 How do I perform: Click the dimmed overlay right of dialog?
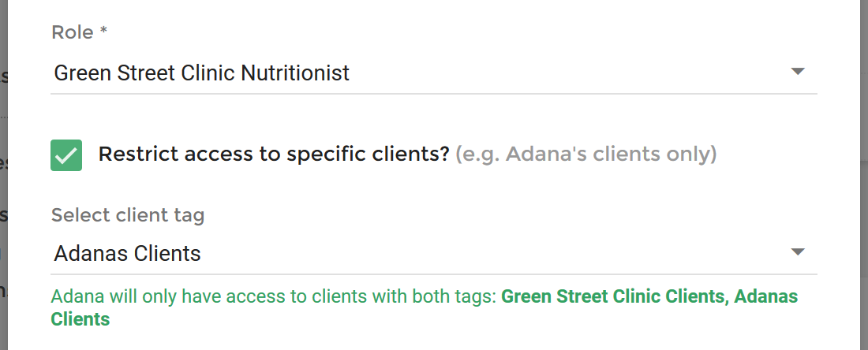coord(863,175)
